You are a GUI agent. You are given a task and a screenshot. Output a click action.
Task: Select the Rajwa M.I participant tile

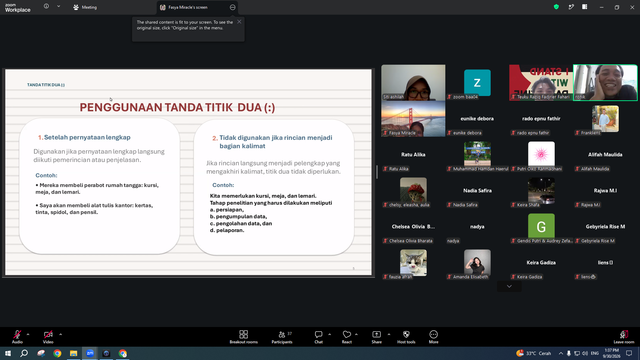pos(605,190)
